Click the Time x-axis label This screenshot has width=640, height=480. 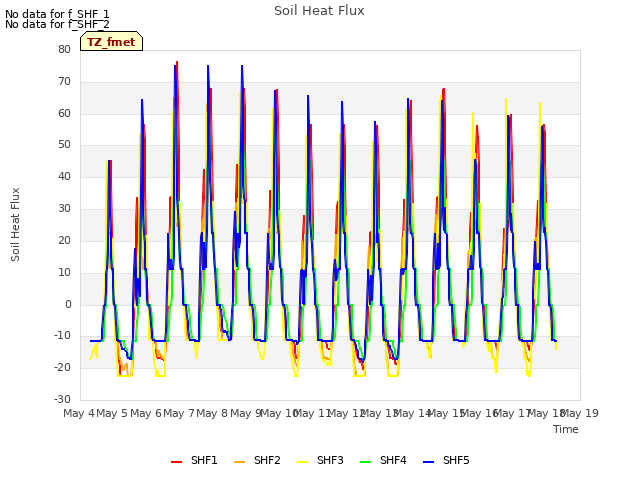point(566,429)
